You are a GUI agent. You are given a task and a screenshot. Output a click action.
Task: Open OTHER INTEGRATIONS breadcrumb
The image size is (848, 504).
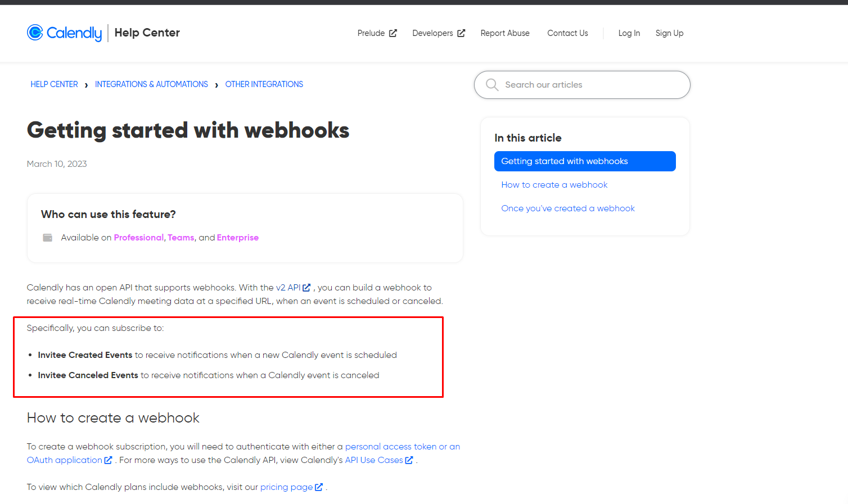point(264,84)
